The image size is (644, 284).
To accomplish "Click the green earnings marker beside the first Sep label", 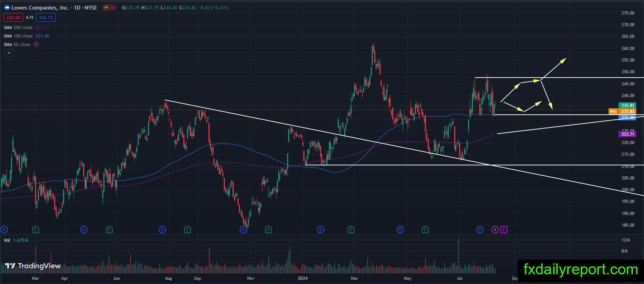I will pos(187,230).
